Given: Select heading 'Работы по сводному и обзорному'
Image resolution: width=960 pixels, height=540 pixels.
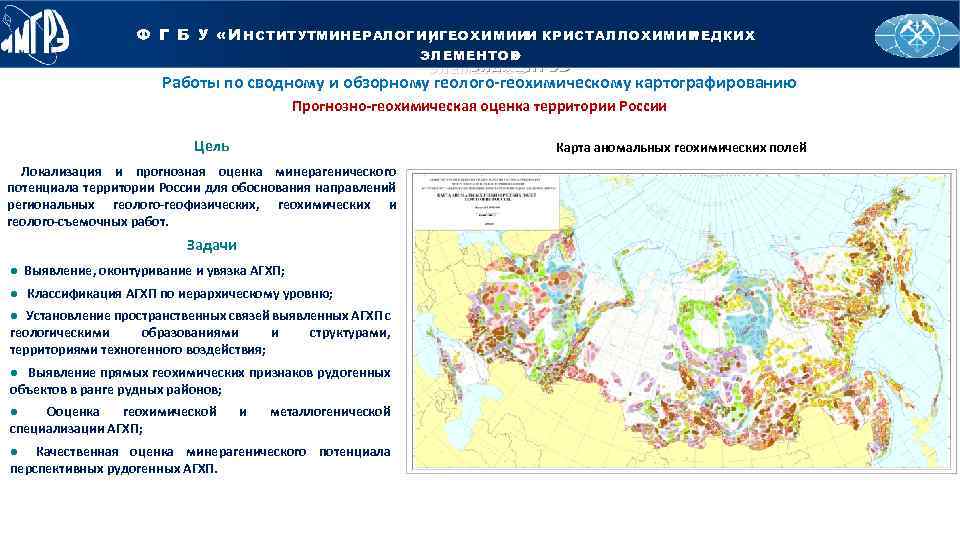Looking at the screenshot, I should [x=479, y=83].
